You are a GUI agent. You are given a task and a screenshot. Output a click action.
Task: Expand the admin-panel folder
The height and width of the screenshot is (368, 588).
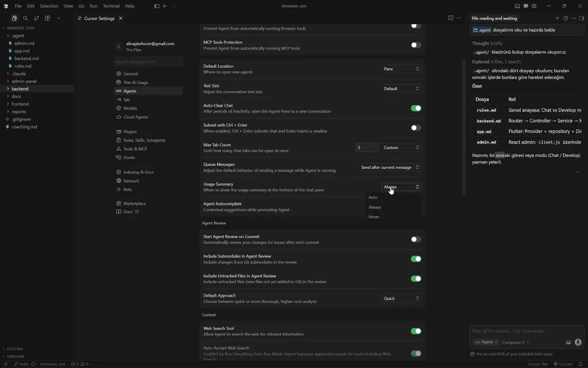tap(24, 81)
